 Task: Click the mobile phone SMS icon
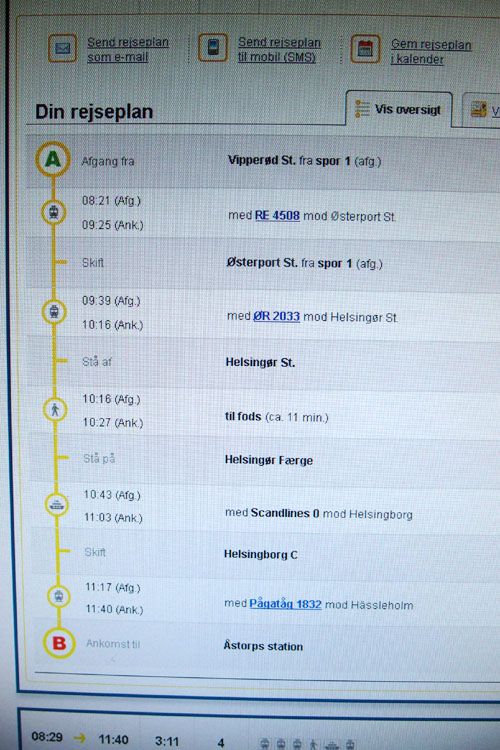click(x=213, y=47)
